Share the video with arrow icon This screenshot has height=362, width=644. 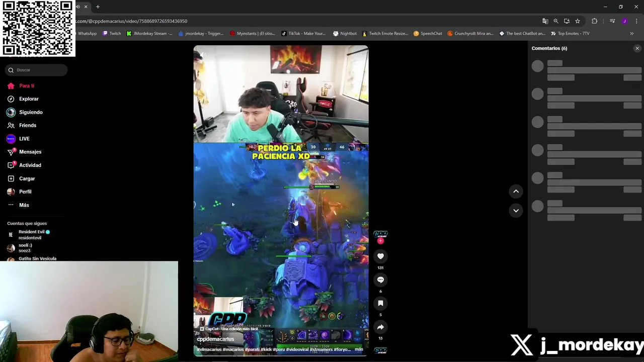pos(380,327)
